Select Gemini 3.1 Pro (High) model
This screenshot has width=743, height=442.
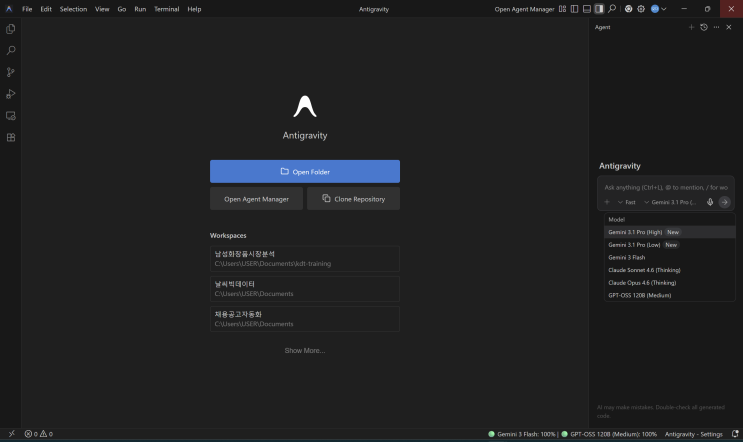[670, 232]
